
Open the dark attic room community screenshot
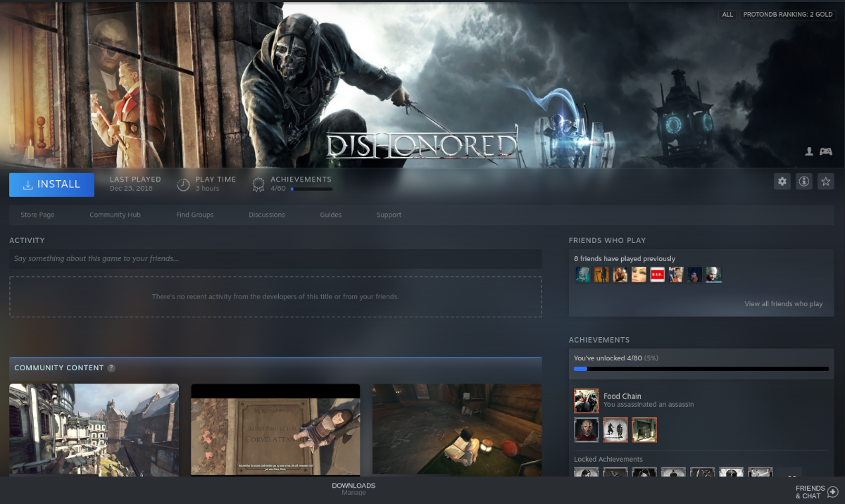[x=457, y=430]
